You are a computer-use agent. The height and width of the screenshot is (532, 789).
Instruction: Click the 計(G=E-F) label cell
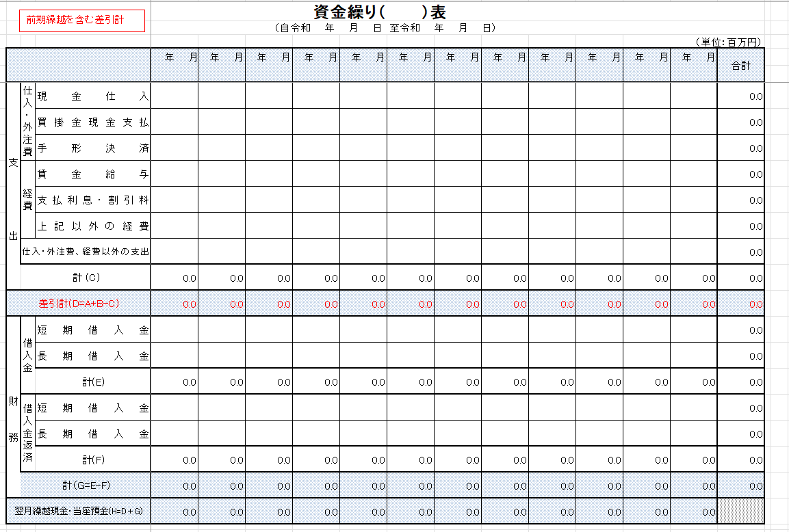click(x=86, y=486)
